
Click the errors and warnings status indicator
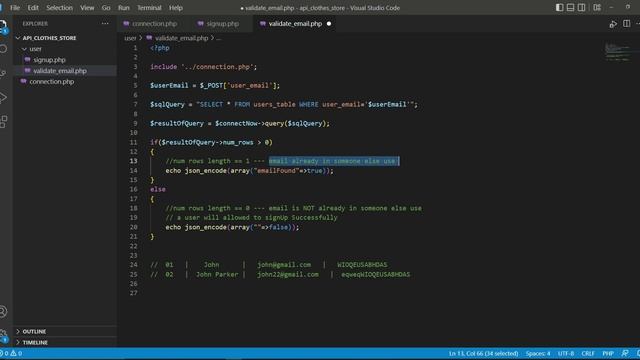tap(11, 353)
